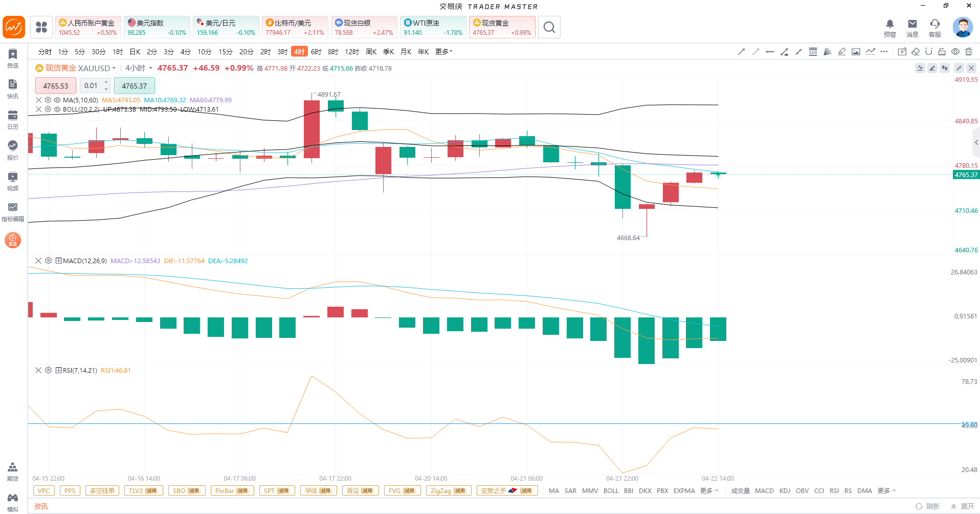Click the 资讯 news link at bottom

(x=41, y=506)
